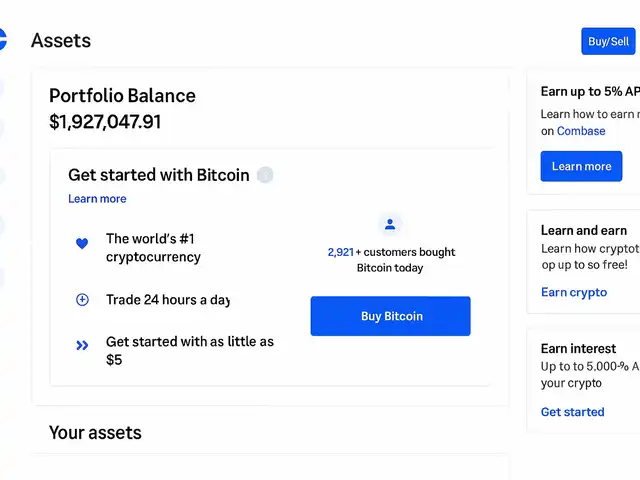Click the 2,921 customers count
Screen dimensions: 640x480
click(x=340, y=252)
